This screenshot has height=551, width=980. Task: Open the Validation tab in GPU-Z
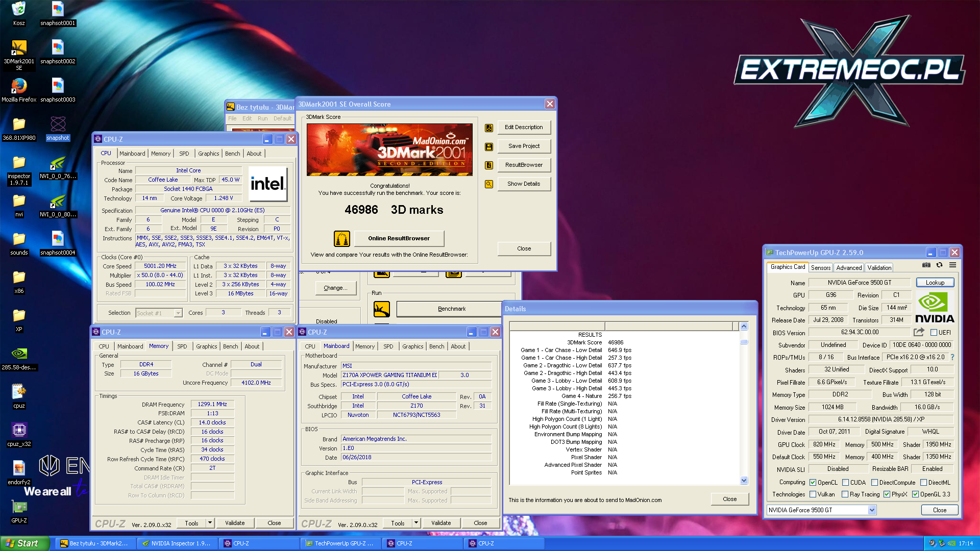click(x=879, y=268)
